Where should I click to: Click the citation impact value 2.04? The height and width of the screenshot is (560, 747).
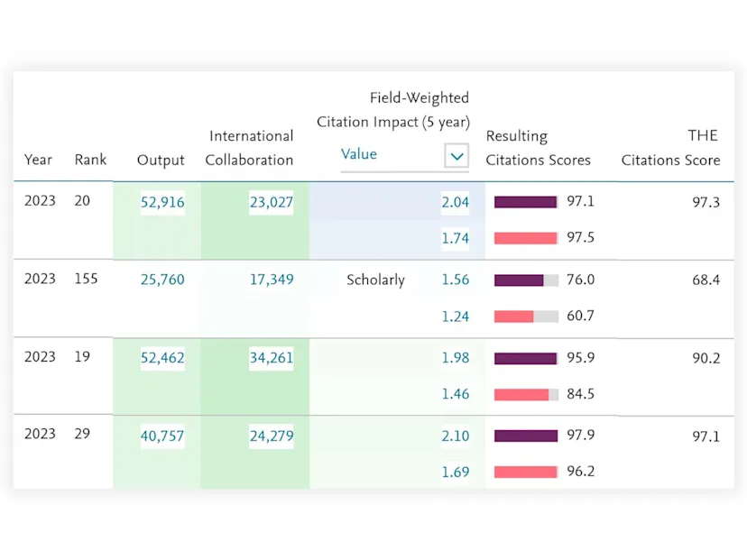[x=455, y=202]
